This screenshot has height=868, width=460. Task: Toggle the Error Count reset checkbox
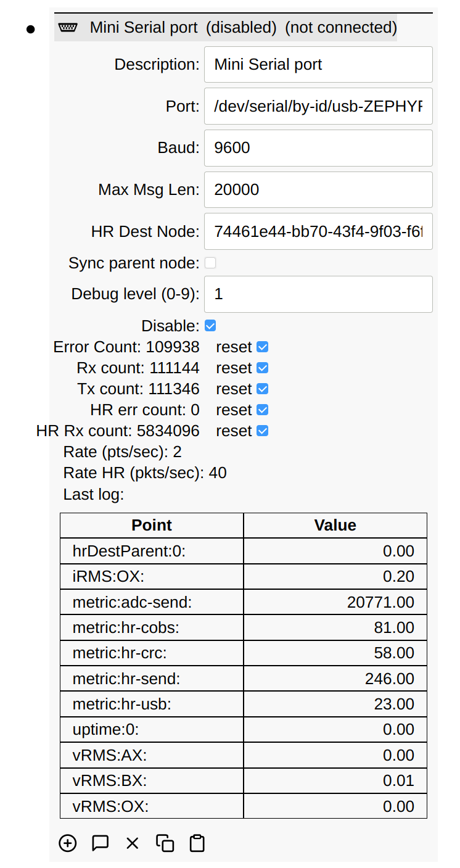point(262,347)
